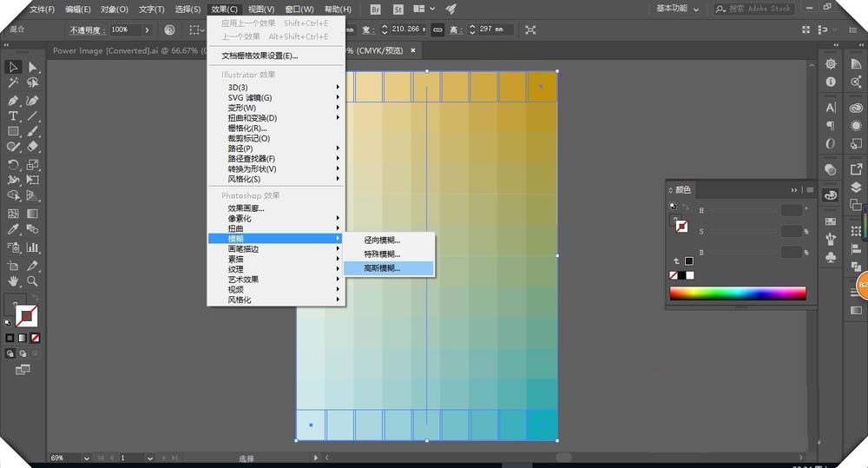Click the black swatch in Color panel
Image resolution: width=868 pixels, height=468 pixels.
click(682, 275)
